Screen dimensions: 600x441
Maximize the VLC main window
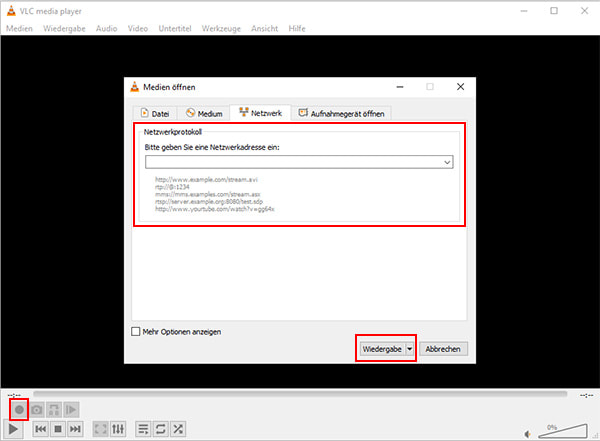(x=554, y=11)
